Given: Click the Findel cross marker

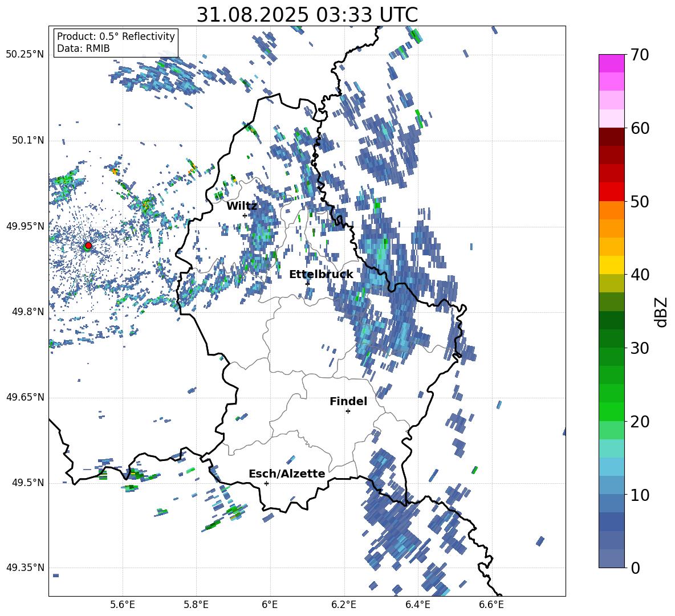Looking at the screenshot, I should click(x=348, y=411).
